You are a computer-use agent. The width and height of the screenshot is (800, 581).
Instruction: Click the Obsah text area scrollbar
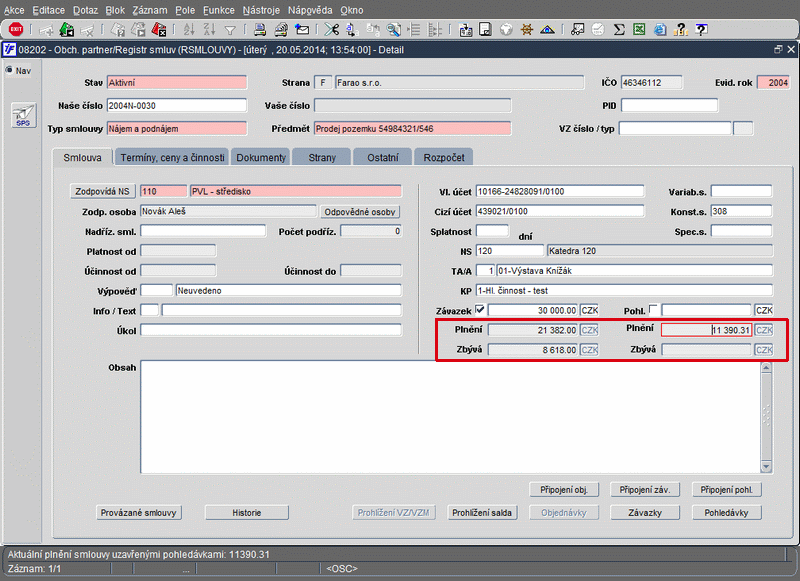[x=767, y=415]
